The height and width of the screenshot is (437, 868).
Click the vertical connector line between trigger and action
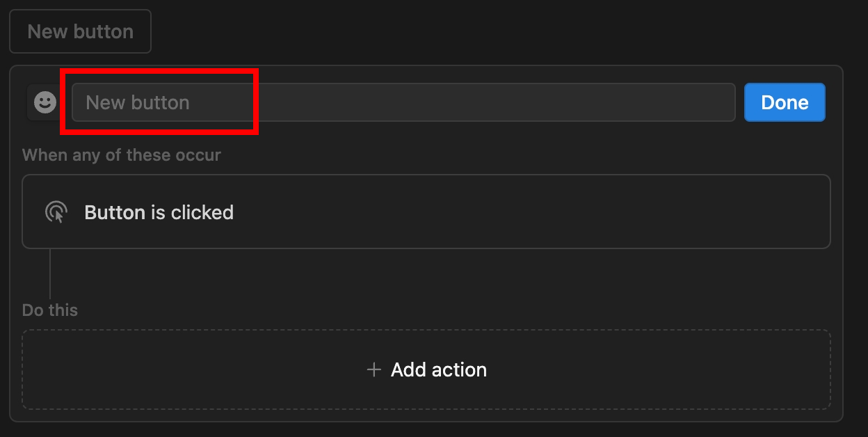click(50, 273)
